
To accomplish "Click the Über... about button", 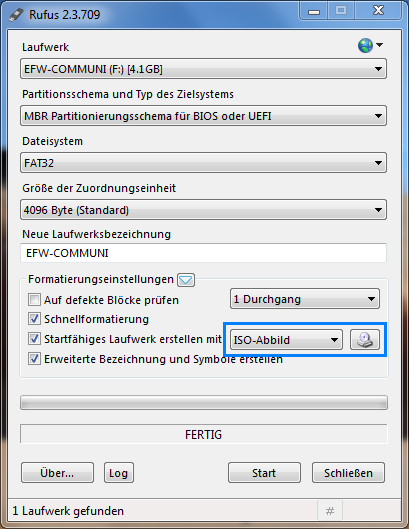I will pos(57,473).
